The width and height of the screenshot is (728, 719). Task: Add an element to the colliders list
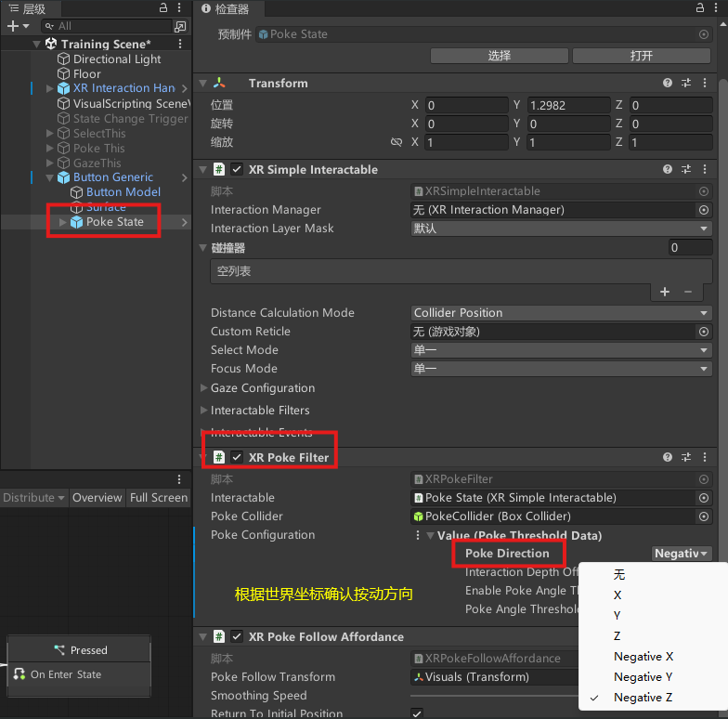(665, 292)
